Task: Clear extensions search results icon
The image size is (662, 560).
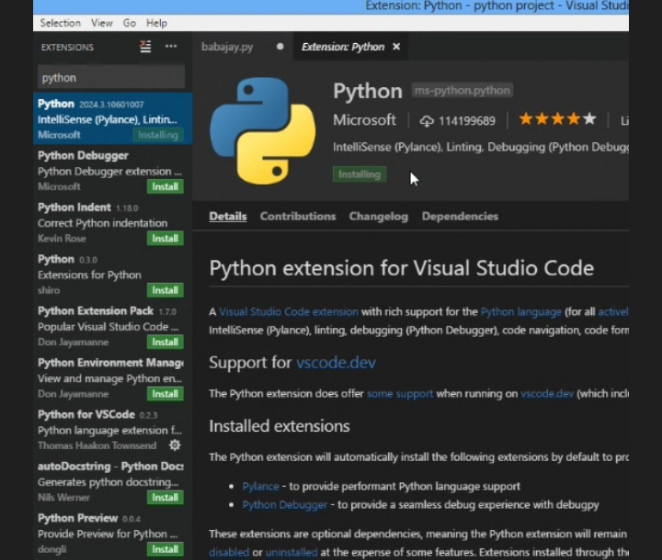Action: tap(145, 46)
